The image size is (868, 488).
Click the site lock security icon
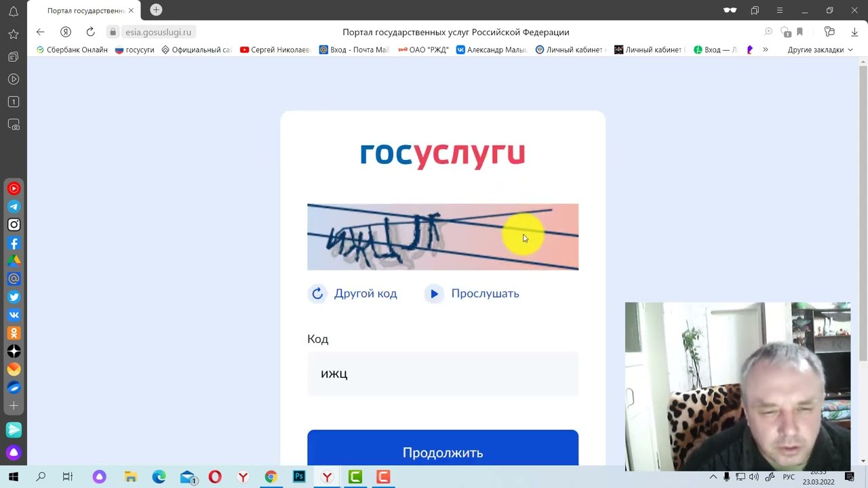(x=113, y=32)
